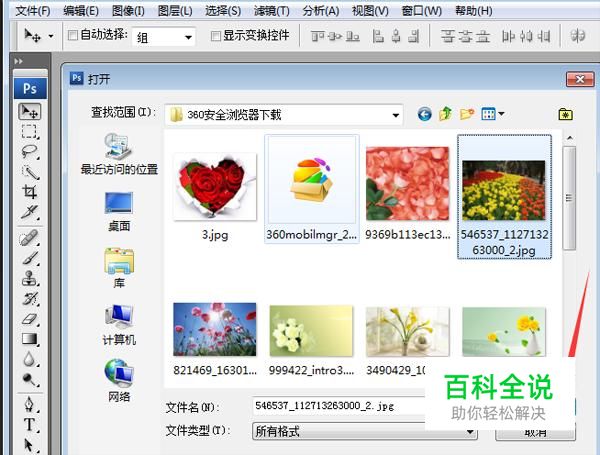Screen dimensions: 600x455
Task: Select the 360mobilmgr file
Action: (x=311, y=188)
